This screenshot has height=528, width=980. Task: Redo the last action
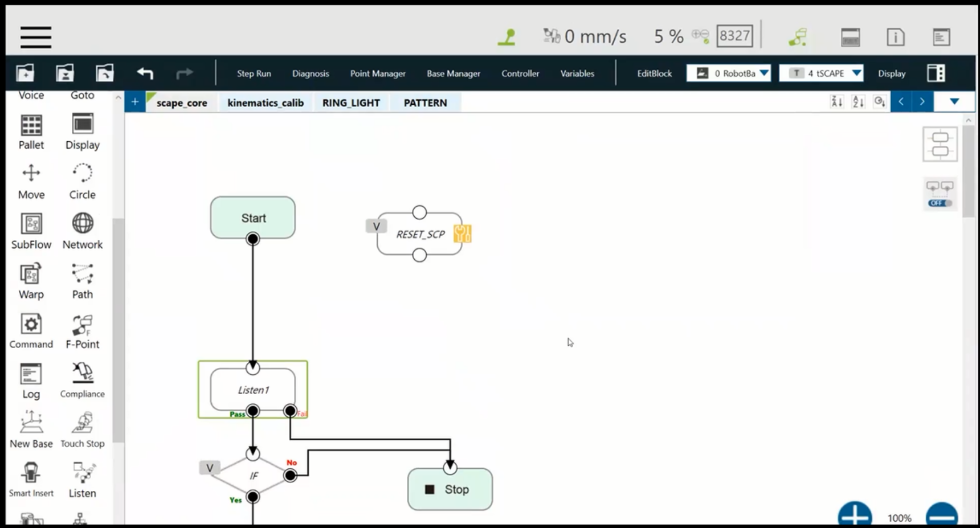click(184, 73)
